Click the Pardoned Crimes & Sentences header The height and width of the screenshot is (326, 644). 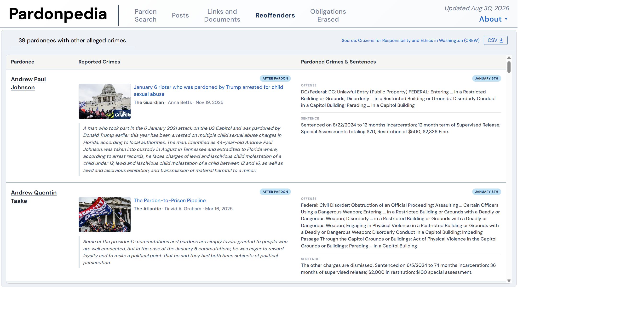tap(338, 62)
